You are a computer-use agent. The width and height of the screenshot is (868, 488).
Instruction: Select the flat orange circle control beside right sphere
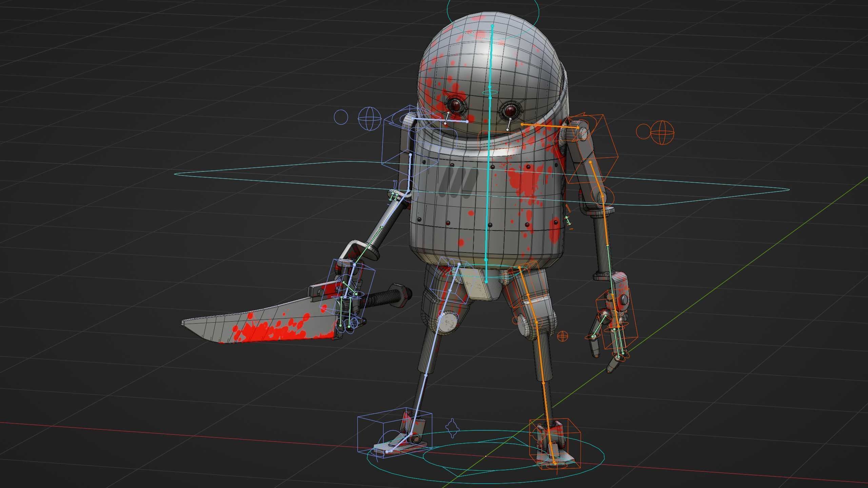643,131
